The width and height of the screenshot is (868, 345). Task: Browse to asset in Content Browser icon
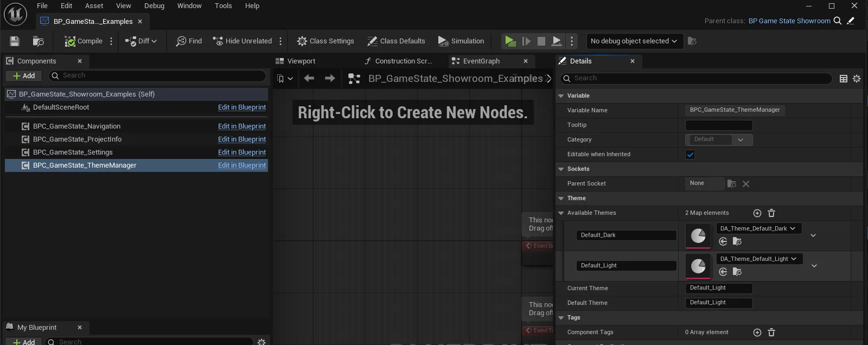point(38,41)
